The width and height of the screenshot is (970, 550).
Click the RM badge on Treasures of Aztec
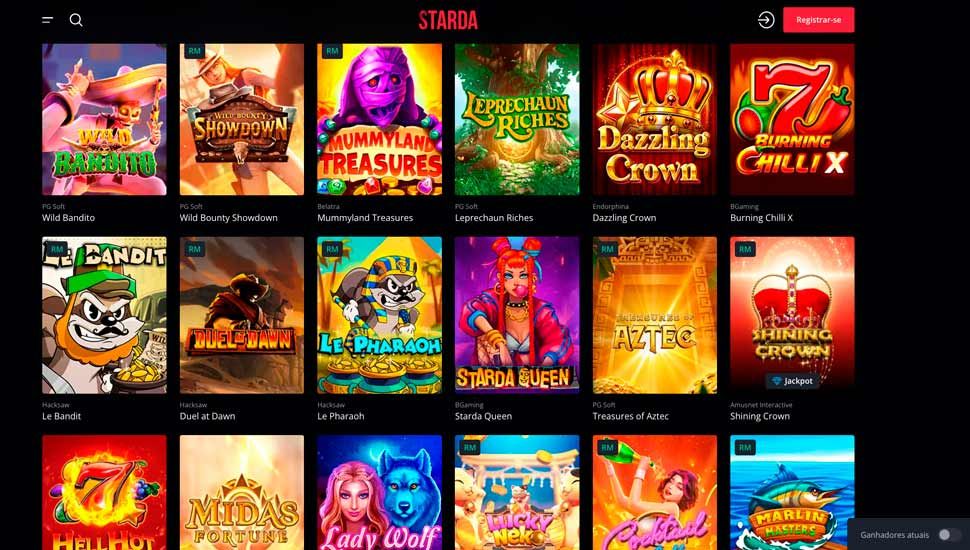[607, 249]
